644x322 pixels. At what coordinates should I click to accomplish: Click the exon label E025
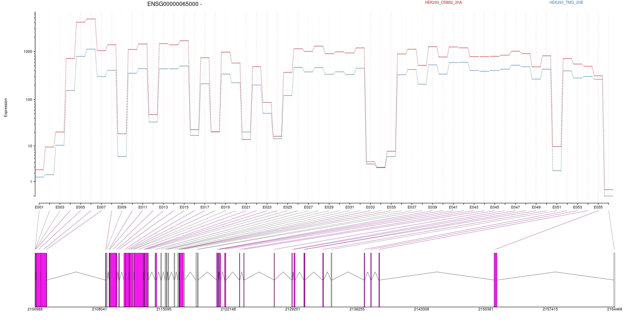pyautogui.click(x=288, y=207)
